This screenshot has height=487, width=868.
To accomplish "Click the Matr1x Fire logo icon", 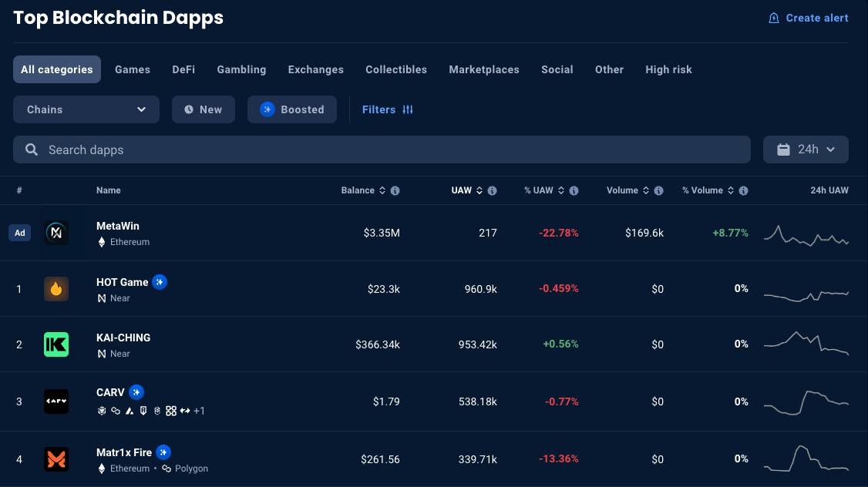I will point(56,459).
